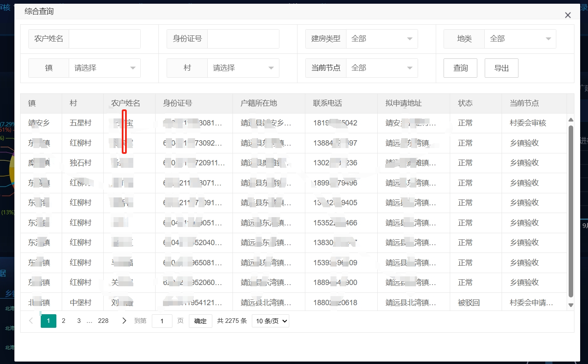Click the 查询 button
Image resolution: width=588 pixels, height=364 pixels.
click(x=460, y=68)
